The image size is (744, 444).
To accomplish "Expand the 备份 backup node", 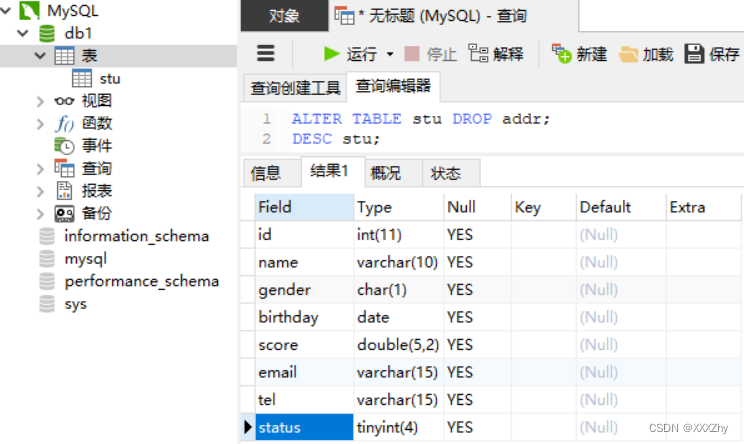I will 40,214.
